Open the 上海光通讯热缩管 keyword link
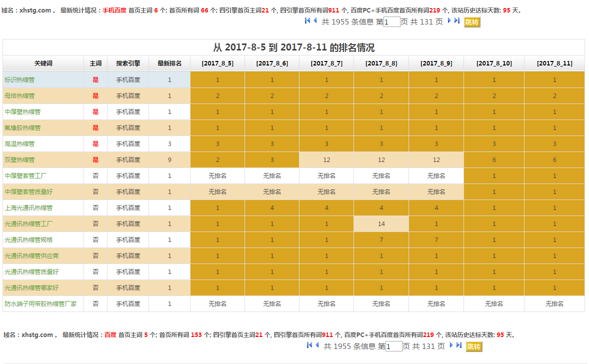This screenshot has width=589, height=364. [28, 208]
